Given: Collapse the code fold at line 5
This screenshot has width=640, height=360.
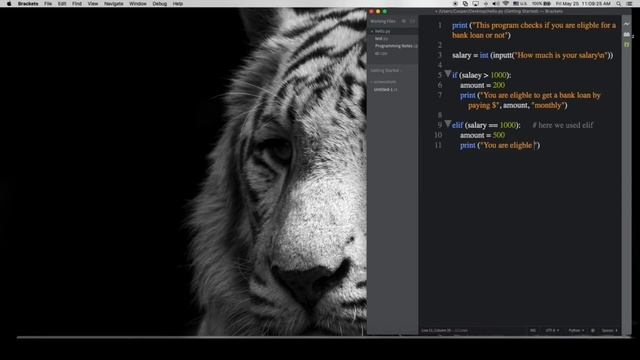Looking at the screenshot, I should 448,74.
